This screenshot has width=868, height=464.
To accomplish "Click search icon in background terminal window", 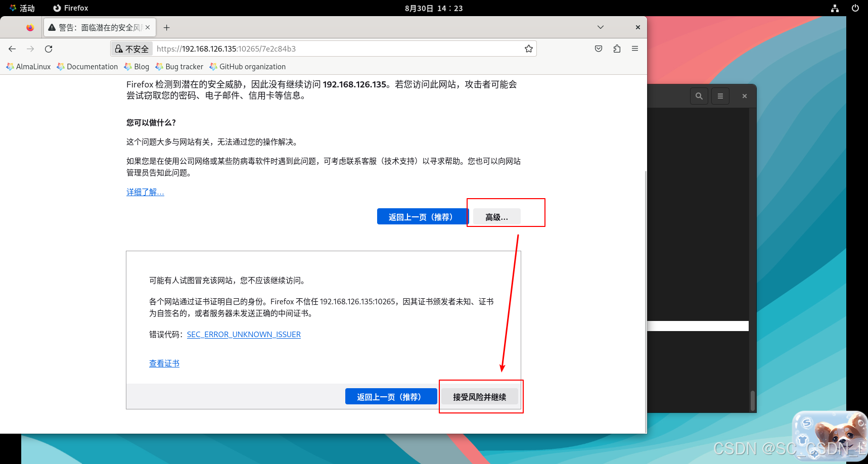I will [699, 96].
